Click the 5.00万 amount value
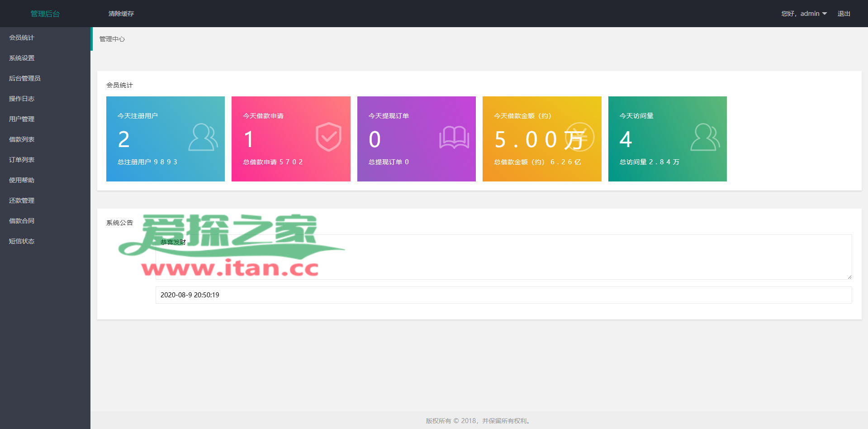This screenshot has height=429, width=868. [539, 139]
